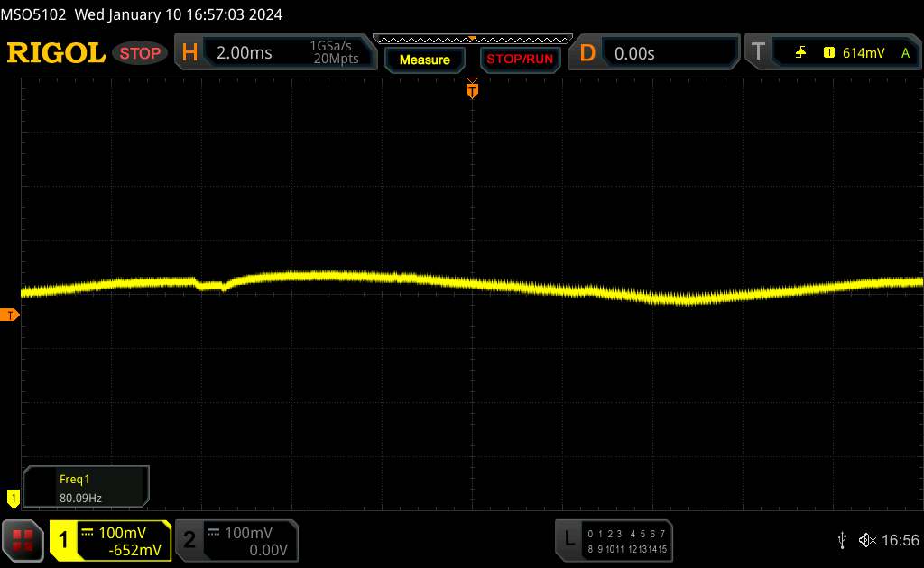Open trigger settings showing 614mV
This screenshot has width=924, height=568.
[833, 52]
